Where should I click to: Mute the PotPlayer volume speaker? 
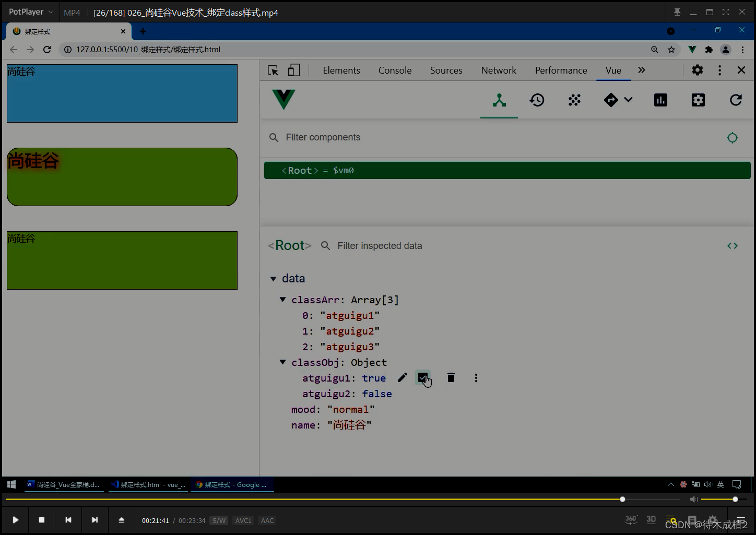pyautogui.click(x=694, y=500)
